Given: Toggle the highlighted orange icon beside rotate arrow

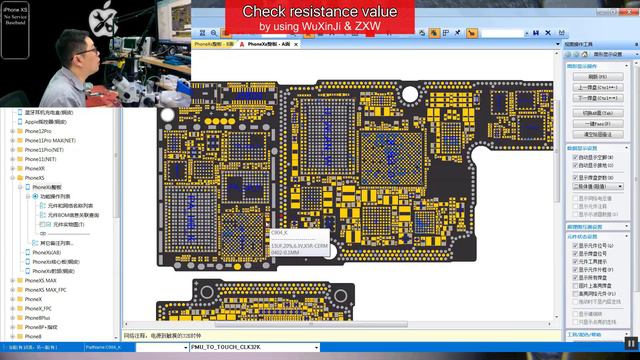Looking at the screenshot, I should tap(434, 33).
